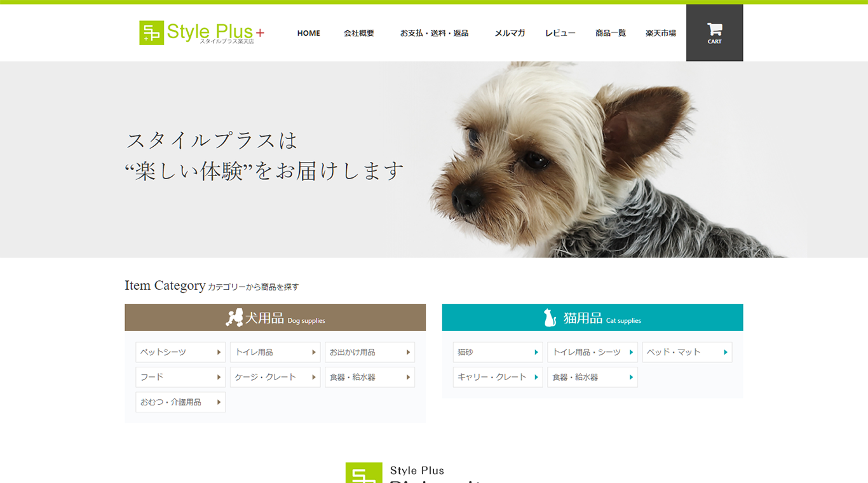Visit the 楽天市場 link

(x=661, y=33)
